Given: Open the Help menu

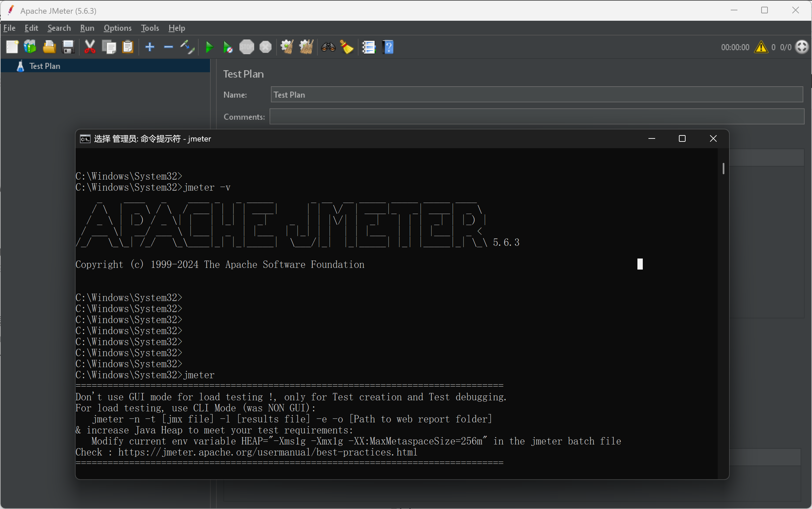Looking at the screenshot, I should tap(177, 28).
